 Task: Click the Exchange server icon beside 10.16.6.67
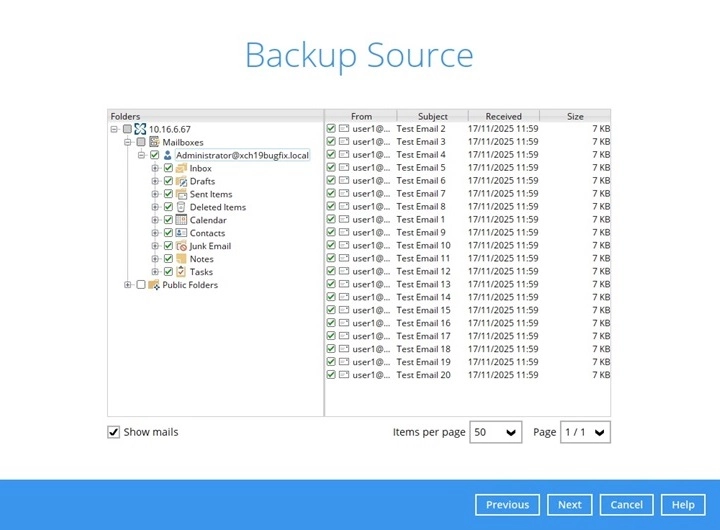140,129
